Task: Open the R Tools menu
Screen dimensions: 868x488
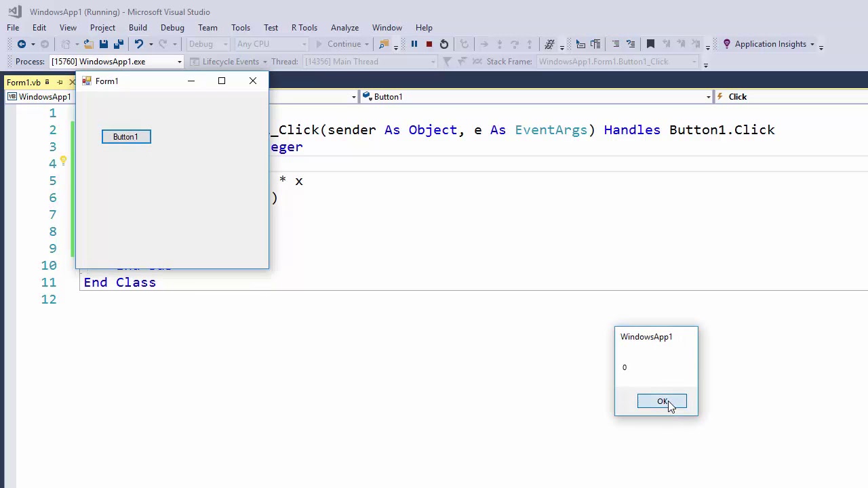Action: coord(304,28)
